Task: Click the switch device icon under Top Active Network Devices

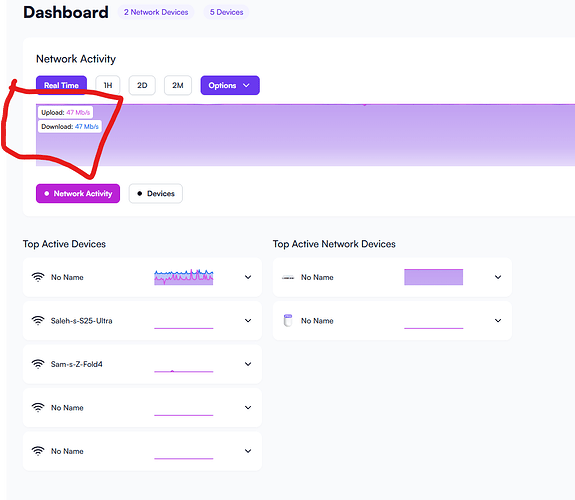Action: coord(288,278)
